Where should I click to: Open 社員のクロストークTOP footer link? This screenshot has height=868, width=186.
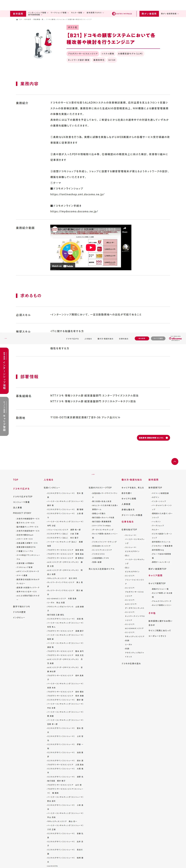(100, 488)
